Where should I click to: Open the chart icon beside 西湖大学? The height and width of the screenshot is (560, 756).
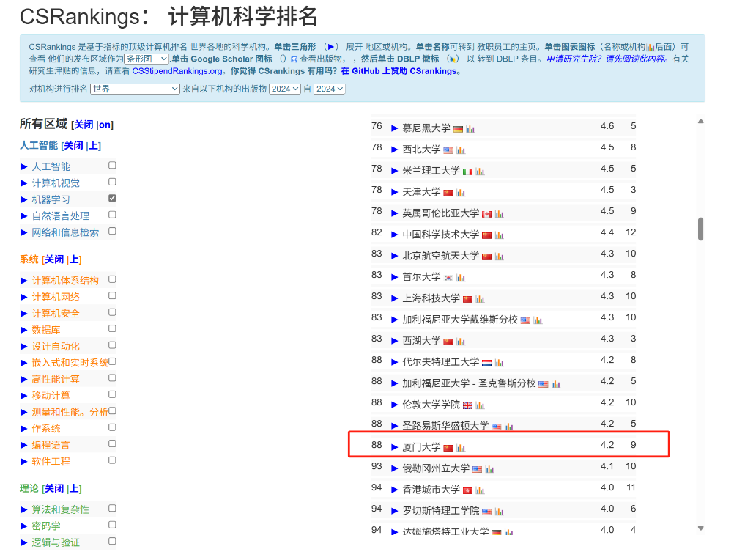pyautogui.click(x=461, y=341)
